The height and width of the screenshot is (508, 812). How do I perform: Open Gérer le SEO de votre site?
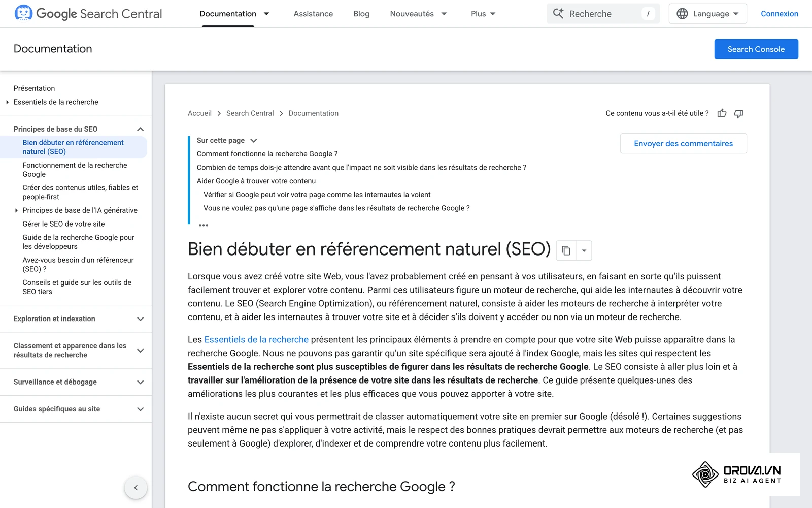click(63, 224)
